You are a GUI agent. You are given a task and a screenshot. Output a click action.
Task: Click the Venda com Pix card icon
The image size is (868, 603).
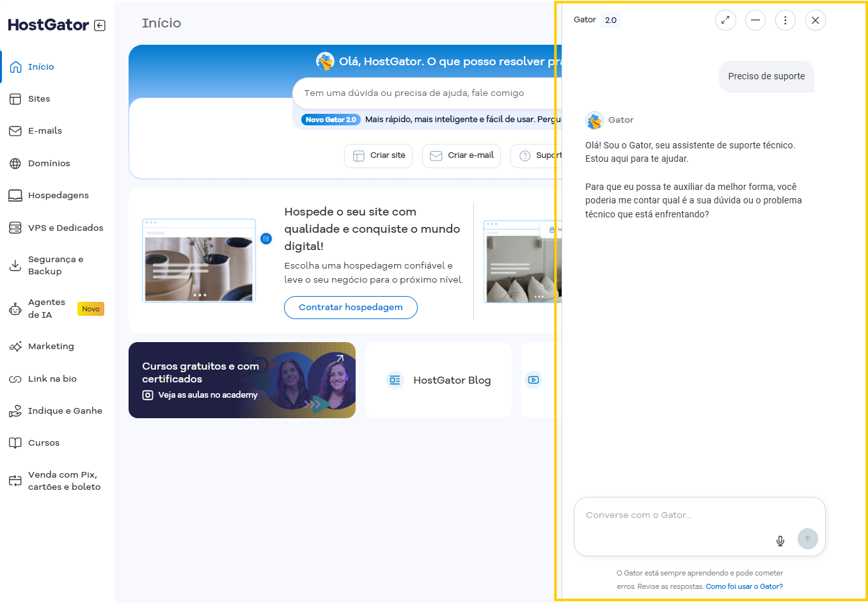click(15, 481)
